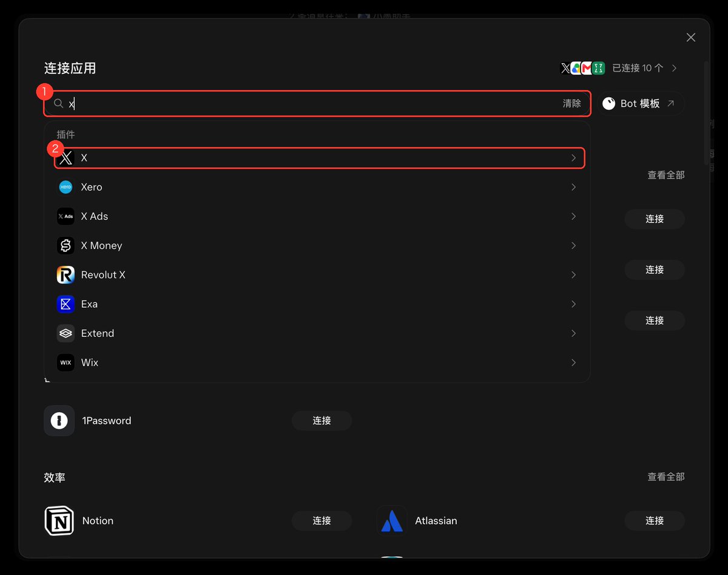Select the 'Extend' result text
Viewport: 728px width, 575px height.
pyautogui.click(x=98, y=333)
